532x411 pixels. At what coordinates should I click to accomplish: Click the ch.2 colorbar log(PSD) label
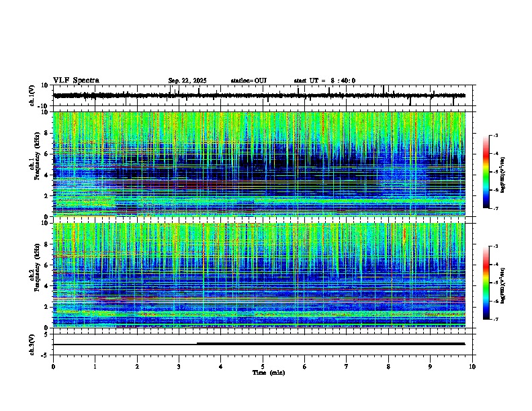(x=502, y=285)
